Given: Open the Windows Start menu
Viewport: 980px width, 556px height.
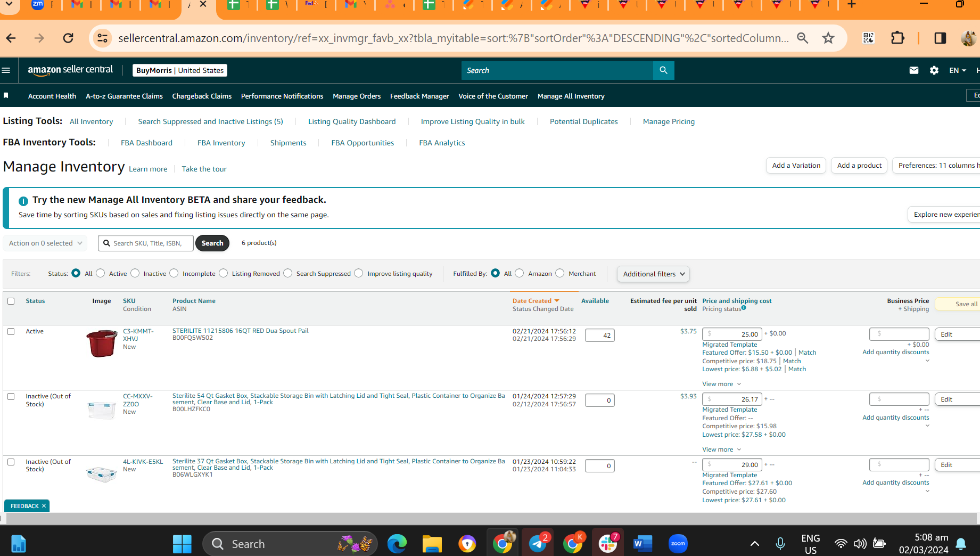Looking at the screenshot, I should click(182, 544).
